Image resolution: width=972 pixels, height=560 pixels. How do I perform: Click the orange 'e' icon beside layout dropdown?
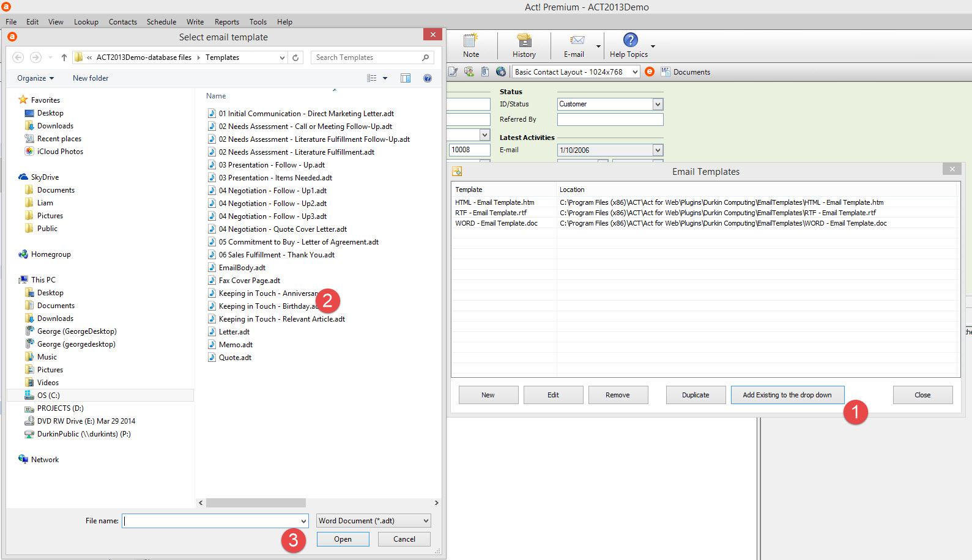(650, 72)
